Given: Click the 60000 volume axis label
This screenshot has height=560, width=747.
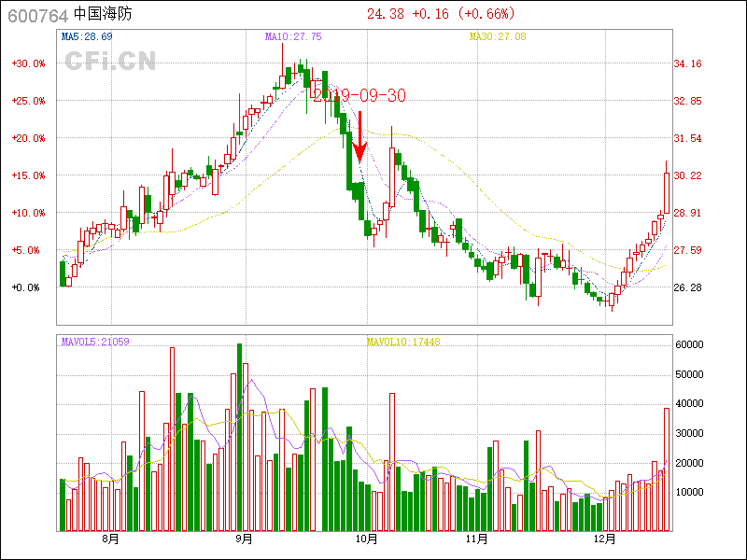Looking at the screenshot, I should (x=689, y=344).
